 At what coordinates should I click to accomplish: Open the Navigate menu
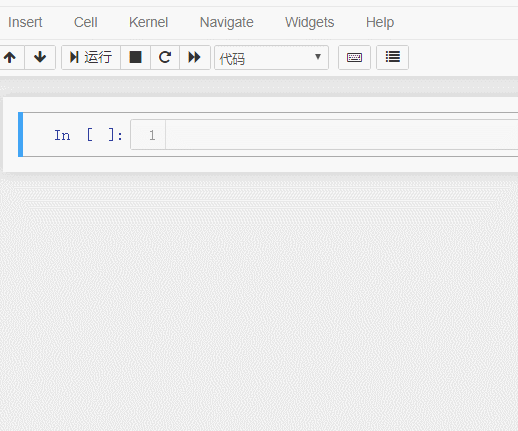point(226,22)
